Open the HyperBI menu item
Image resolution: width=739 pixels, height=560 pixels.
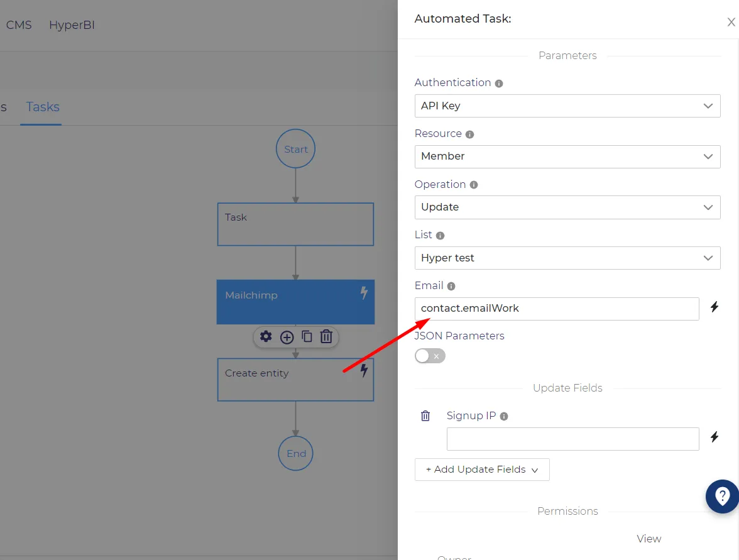[x=72, y=25]
